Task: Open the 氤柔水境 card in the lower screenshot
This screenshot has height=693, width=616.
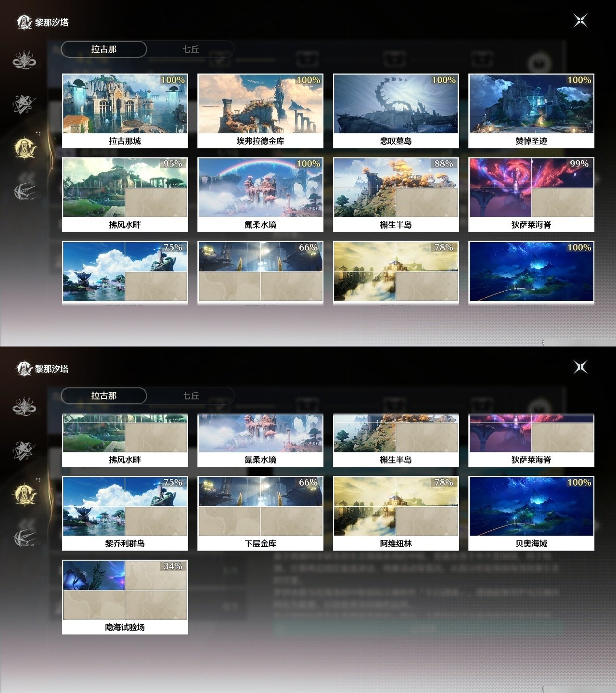Action: (x=260, y=440)
